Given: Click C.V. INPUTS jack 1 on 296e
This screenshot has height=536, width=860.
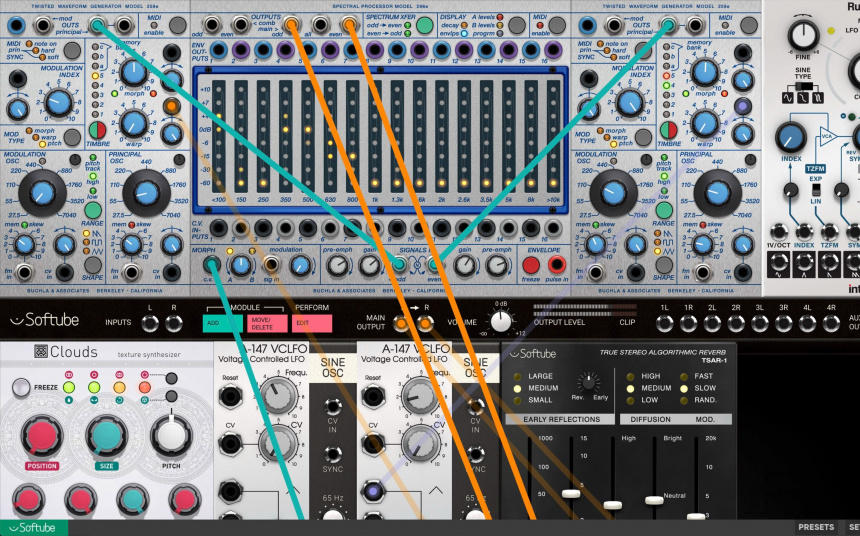Looking at the screenshot, I should point(219,228).
